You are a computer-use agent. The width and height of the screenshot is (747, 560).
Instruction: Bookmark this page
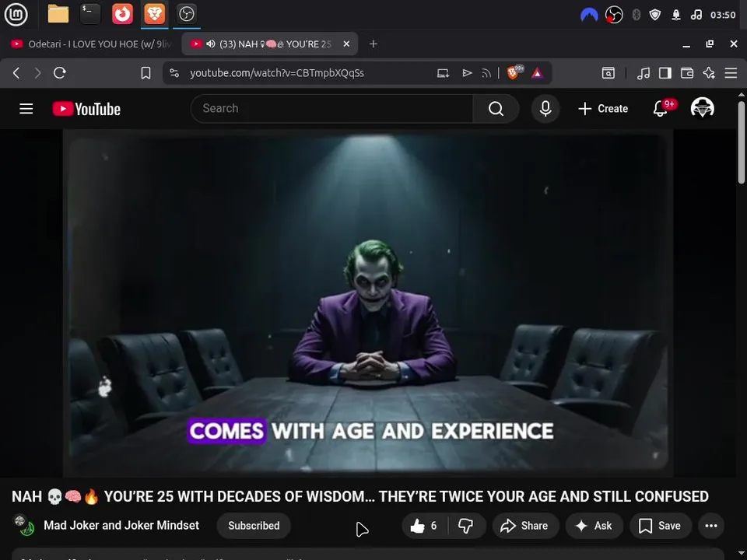tap(146, 73)
